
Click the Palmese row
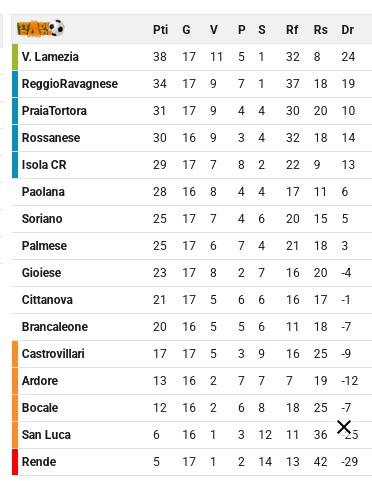(x=192, y=246)
